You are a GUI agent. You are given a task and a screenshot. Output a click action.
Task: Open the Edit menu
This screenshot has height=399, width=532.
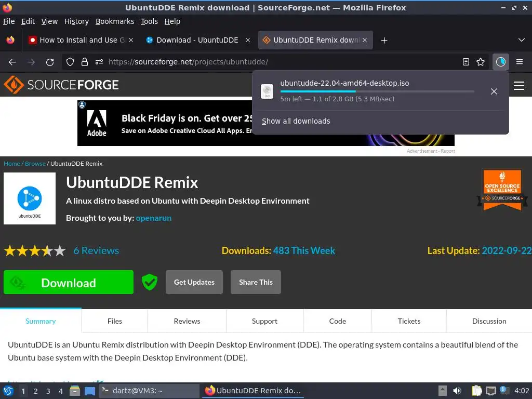click(28, 21)
